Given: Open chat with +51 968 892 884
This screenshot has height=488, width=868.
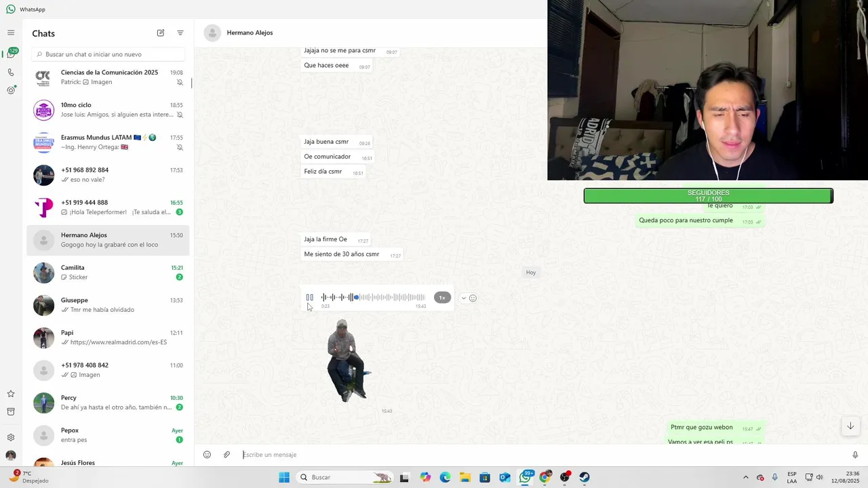Looking at the screenshot, I should [x=108, y=175].
